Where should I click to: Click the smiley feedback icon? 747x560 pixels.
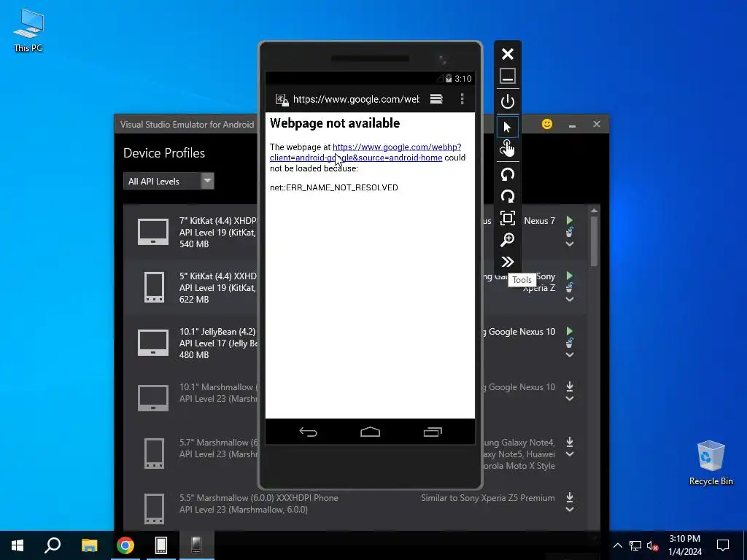point(547,124)
